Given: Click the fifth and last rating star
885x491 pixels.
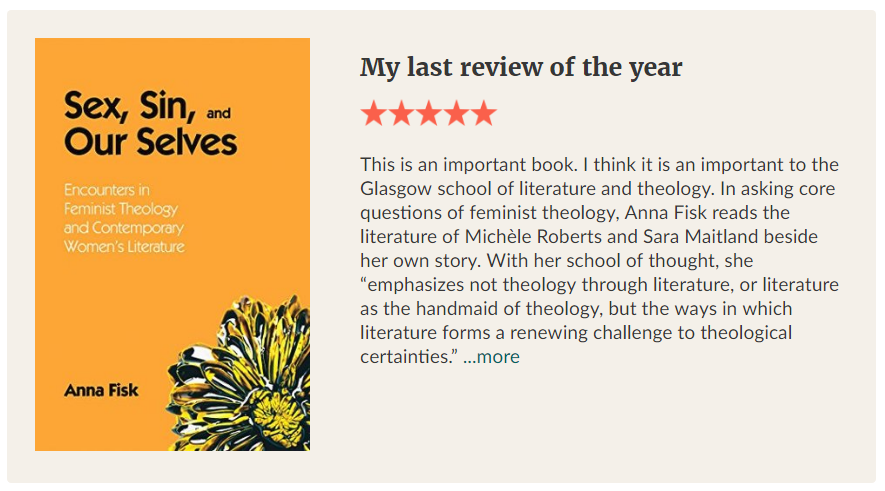Looking at the screenshot, I should 483,113.
